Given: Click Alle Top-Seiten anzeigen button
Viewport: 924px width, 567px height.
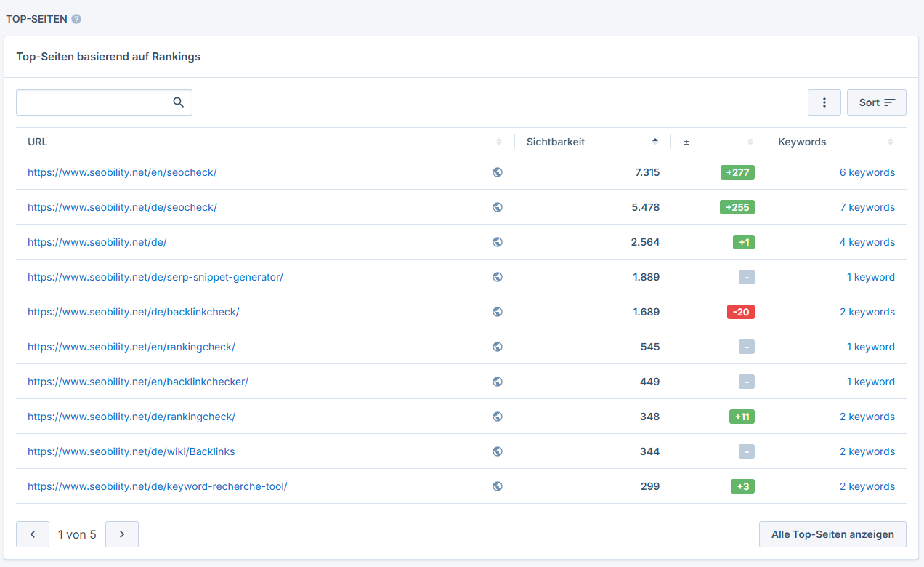Looking at the screenshot, I should [832, 534].
